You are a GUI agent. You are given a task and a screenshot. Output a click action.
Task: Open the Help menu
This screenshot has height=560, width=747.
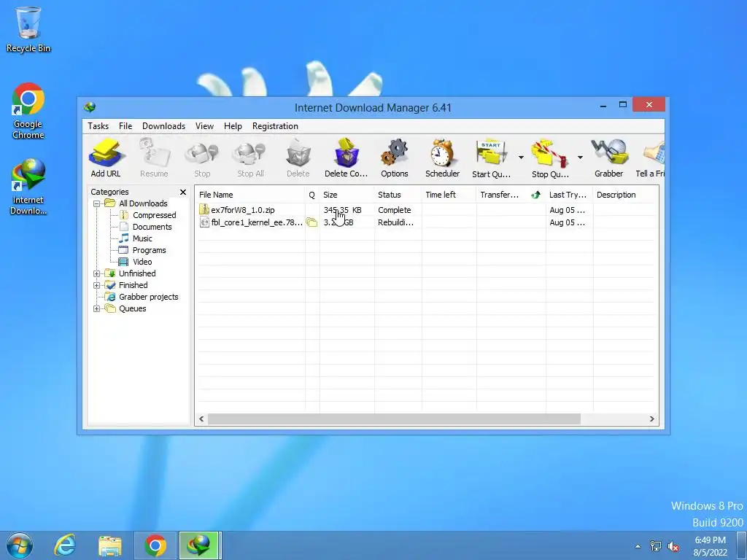click(x=233, y=126)
